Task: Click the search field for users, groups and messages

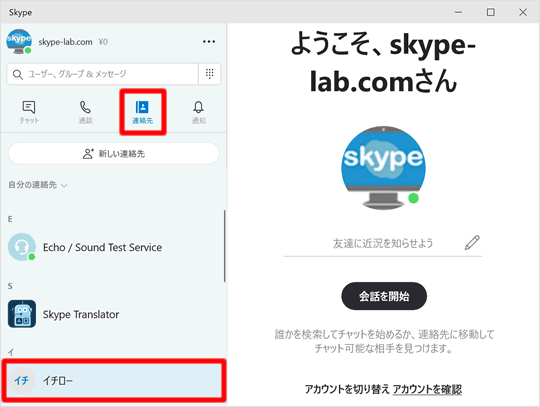Action: 103,74
